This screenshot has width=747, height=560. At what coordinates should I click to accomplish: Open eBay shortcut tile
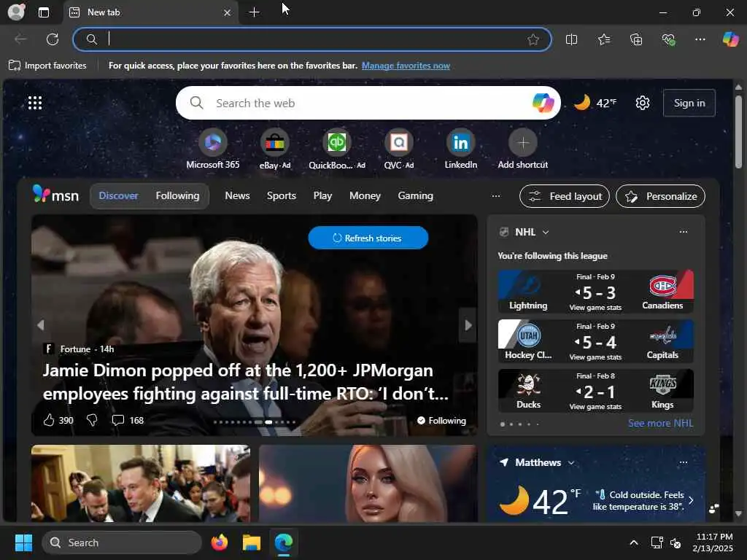pos(275,149)
